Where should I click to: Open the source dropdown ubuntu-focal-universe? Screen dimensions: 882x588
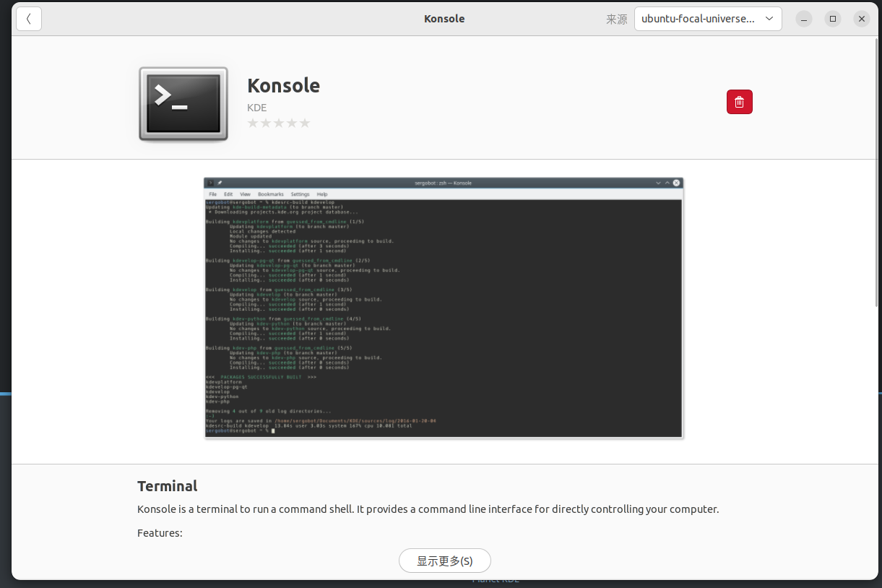pos(708,19)
